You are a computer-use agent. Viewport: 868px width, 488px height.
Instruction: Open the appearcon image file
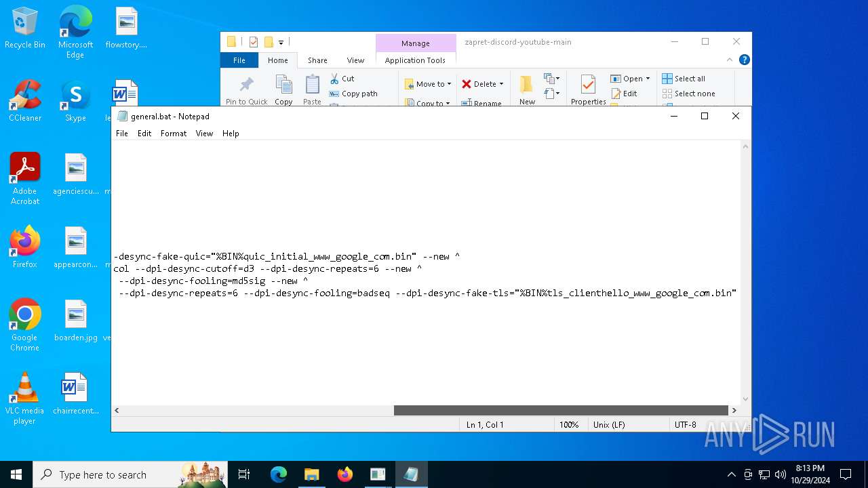[75, 247]
